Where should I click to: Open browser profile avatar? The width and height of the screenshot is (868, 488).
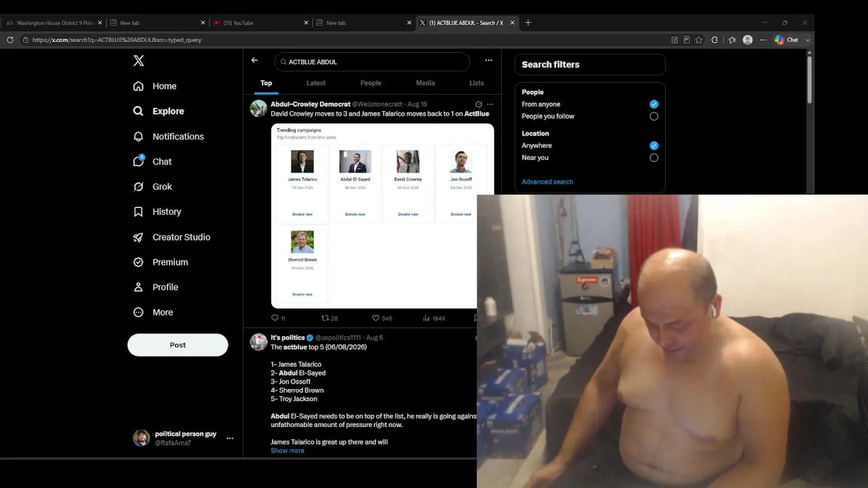(x=747, y=40)
